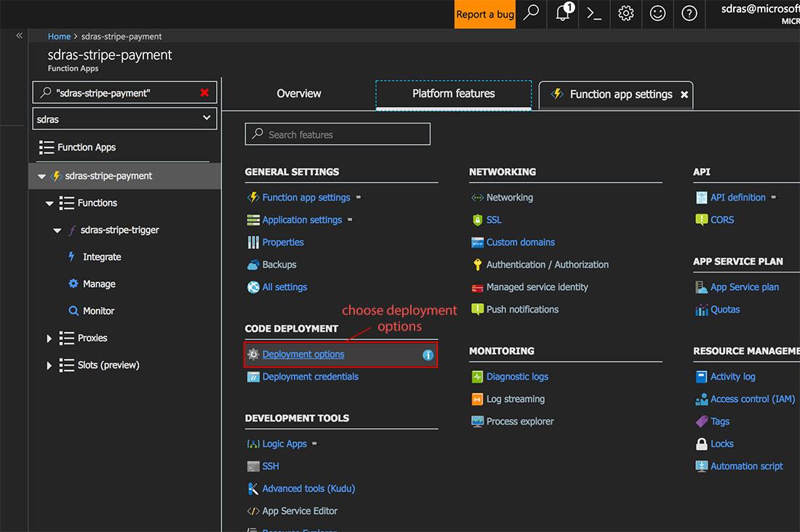
Task: Click the Tags icon
Action: pos(702,422)
